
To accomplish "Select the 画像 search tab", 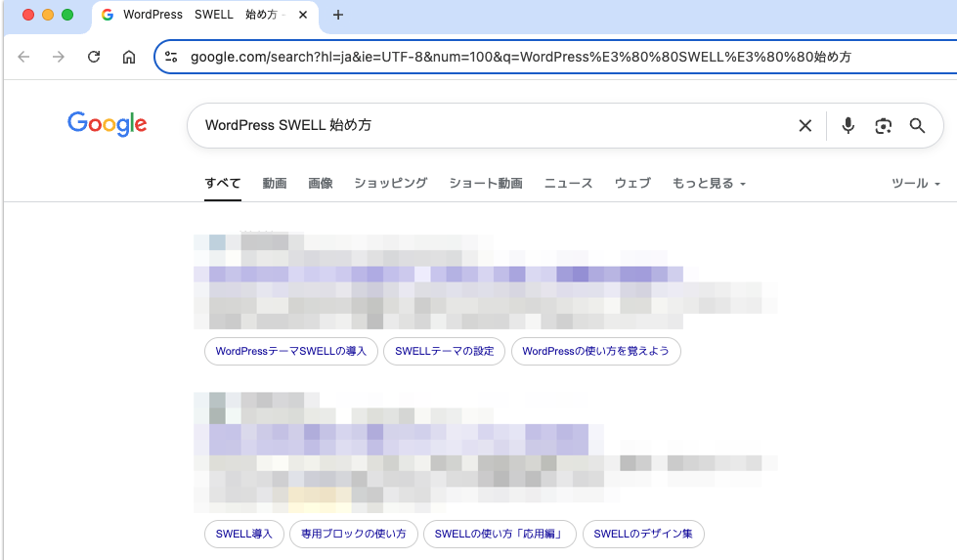I will (321, 184).
